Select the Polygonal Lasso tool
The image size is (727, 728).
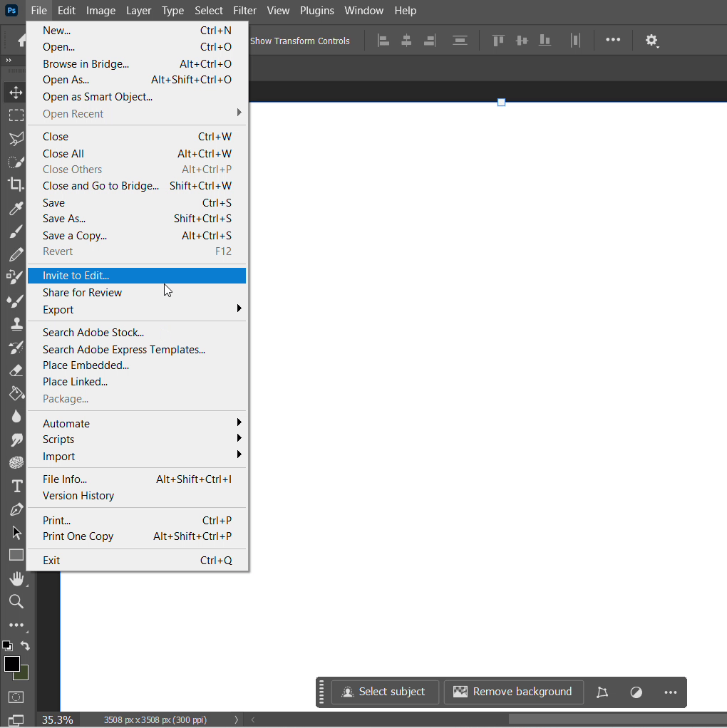click(16, 138)
